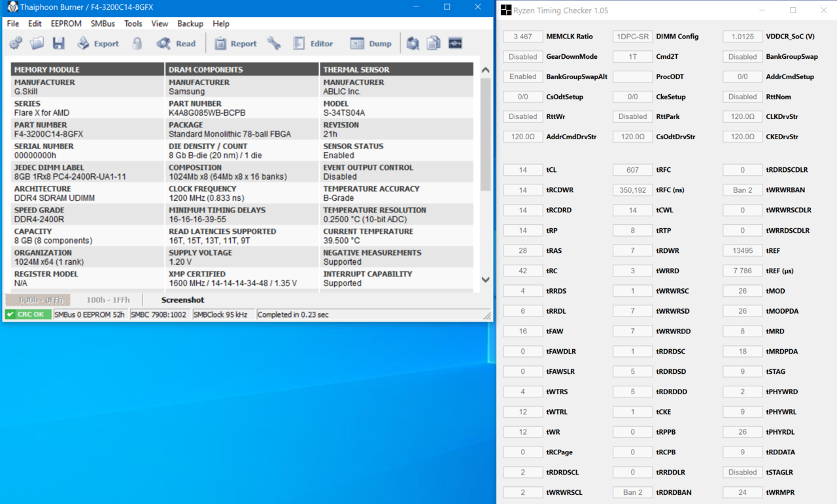837x504 pixels.
Task: Click the DIMM Config 1DPC-SR field
Action: click(633, 37)
